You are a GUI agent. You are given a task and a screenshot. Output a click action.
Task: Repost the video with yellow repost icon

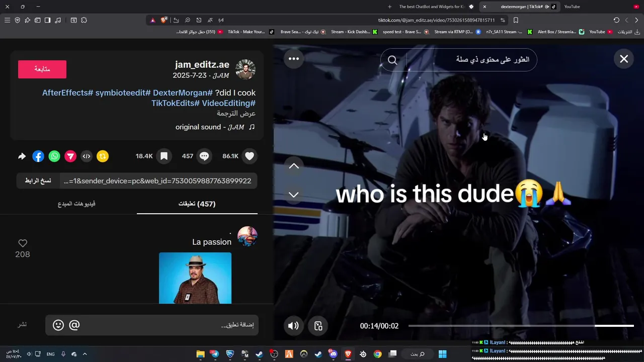(x=103, y=156)
